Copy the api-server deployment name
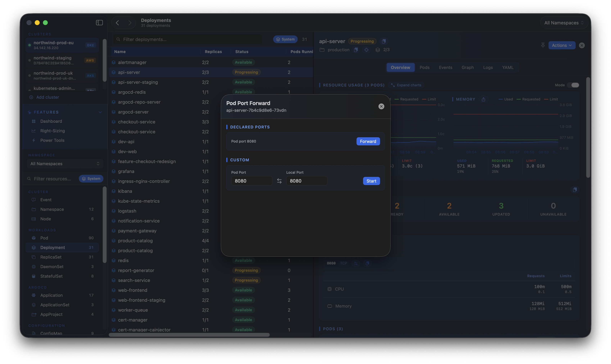The image size is (611, 364). click(384, 41)
